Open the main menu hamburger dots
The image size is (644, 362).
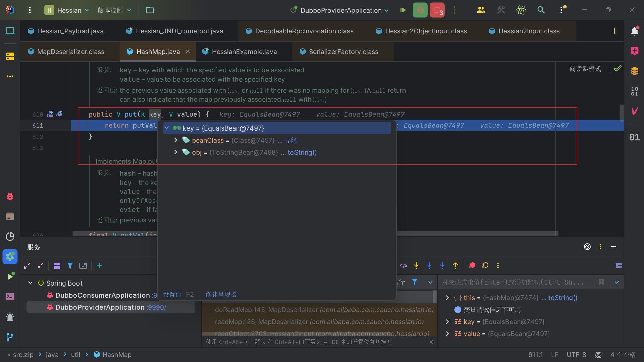(30, 10)
